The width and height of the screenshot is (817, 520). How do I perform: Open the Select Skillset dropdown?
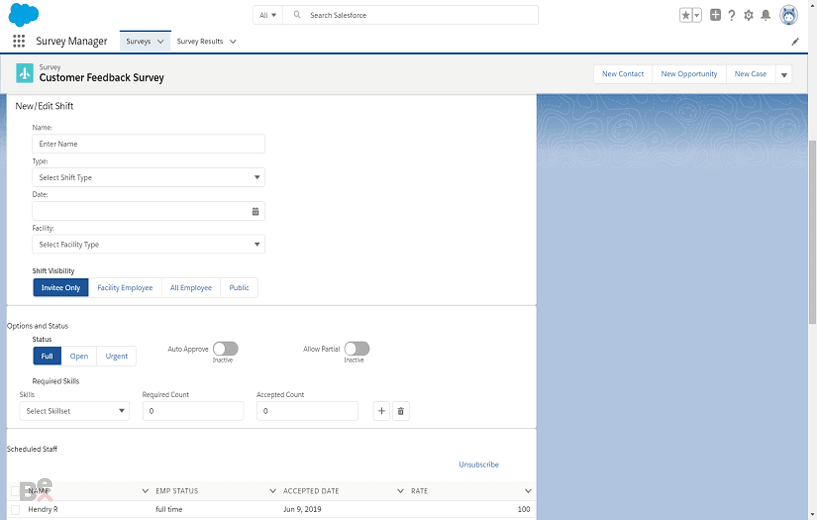click(x=75, y=411)
